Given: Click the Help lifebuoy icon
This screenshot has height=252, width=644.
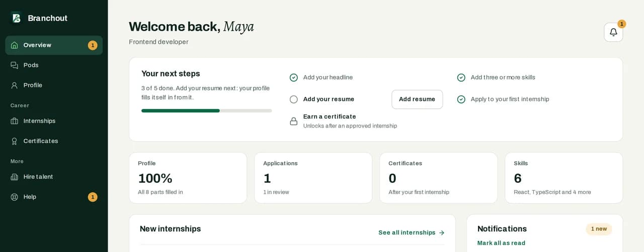Looking at the screenshot, I should (x=15, y=197).
